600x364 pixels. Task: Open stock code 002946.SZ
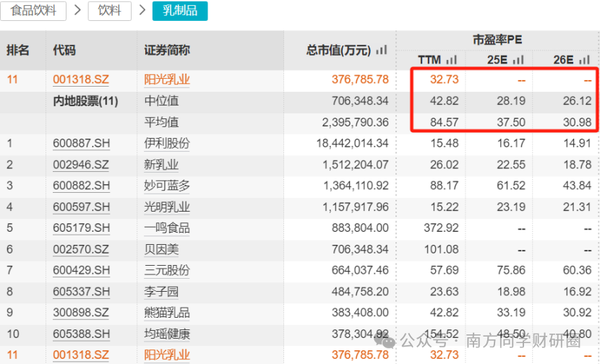tap(81, 165)
